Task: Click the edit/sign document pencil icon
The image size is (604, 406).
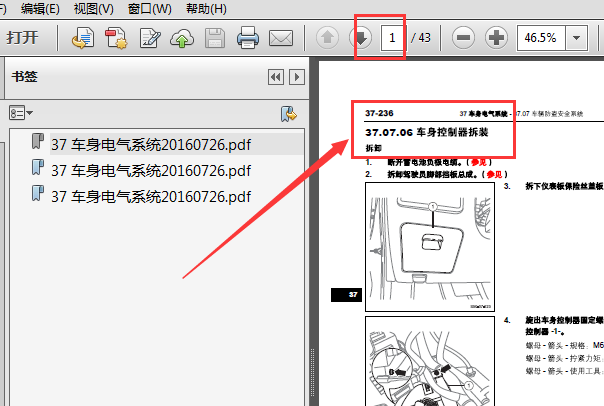Action: coord(149,38)
